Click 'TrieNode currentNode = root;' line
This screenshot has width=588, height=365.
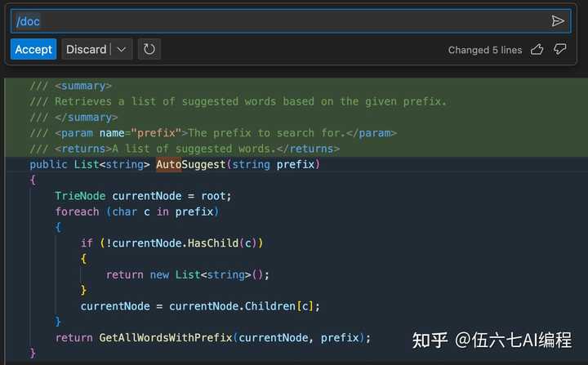(x=143, y=196)
